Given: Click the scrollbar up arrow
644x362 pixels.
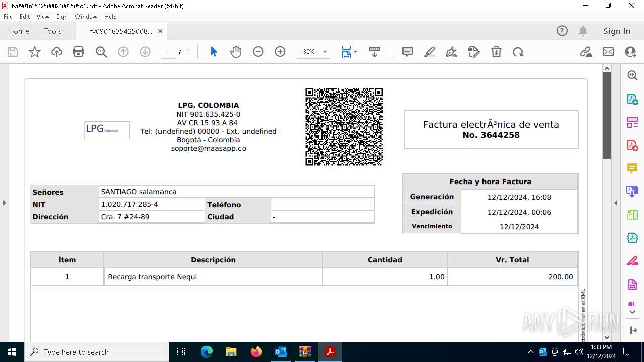Looking at the screenshot, I should [x=607, y=68].
